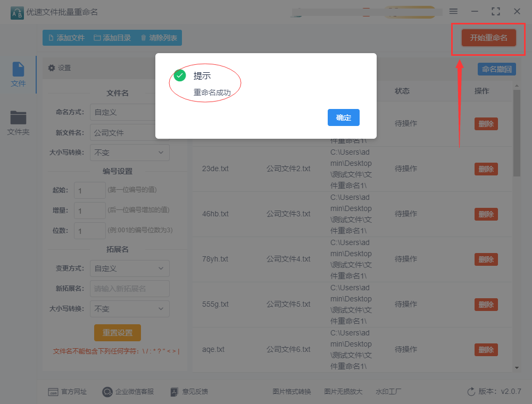Delete the aqe.txt row
The image size is (532, 404).
pyautogui.click(x=486, y=350)
